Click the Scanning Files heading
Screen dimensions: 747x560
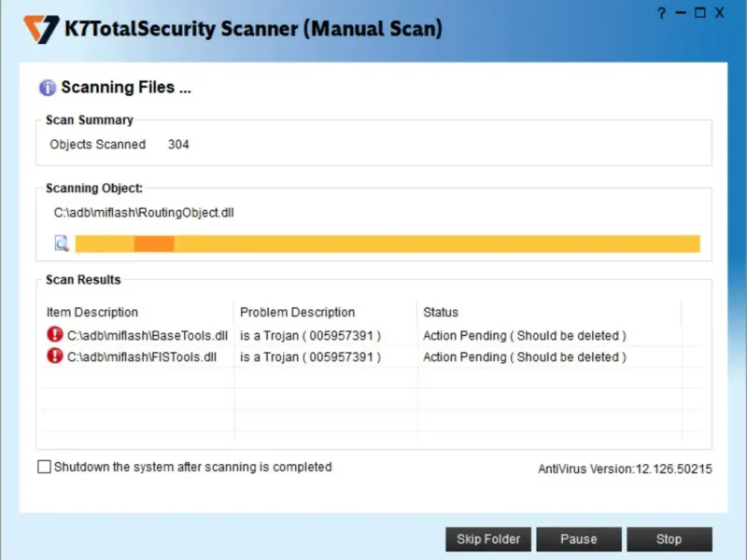pos(126,88)
